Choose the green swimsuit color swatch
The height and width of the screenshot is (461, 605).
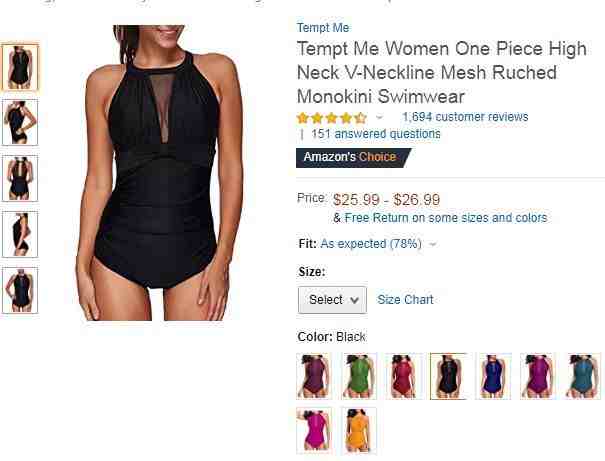[x=358, y=376]
